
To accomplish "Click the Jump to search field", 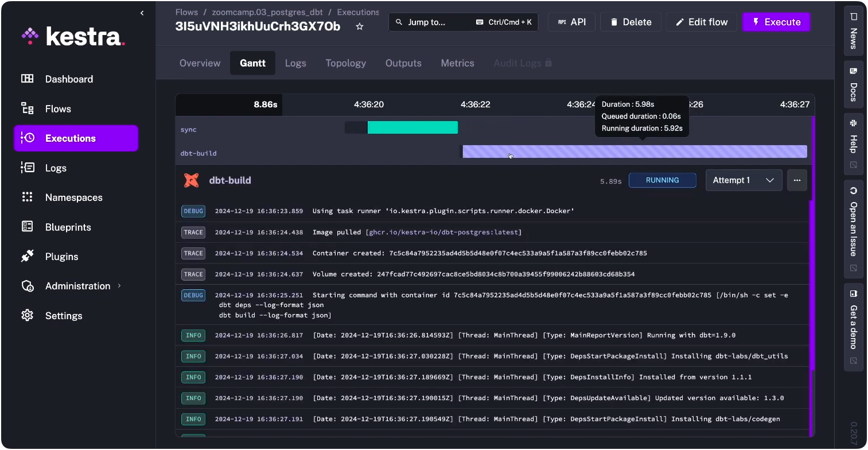I will click(x=464, y=22).
